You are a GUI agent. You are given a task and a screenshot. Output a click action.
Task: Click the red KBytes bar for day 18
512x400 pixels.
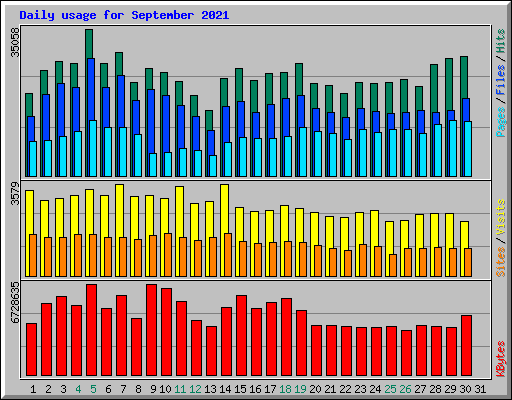coord(286,337)
